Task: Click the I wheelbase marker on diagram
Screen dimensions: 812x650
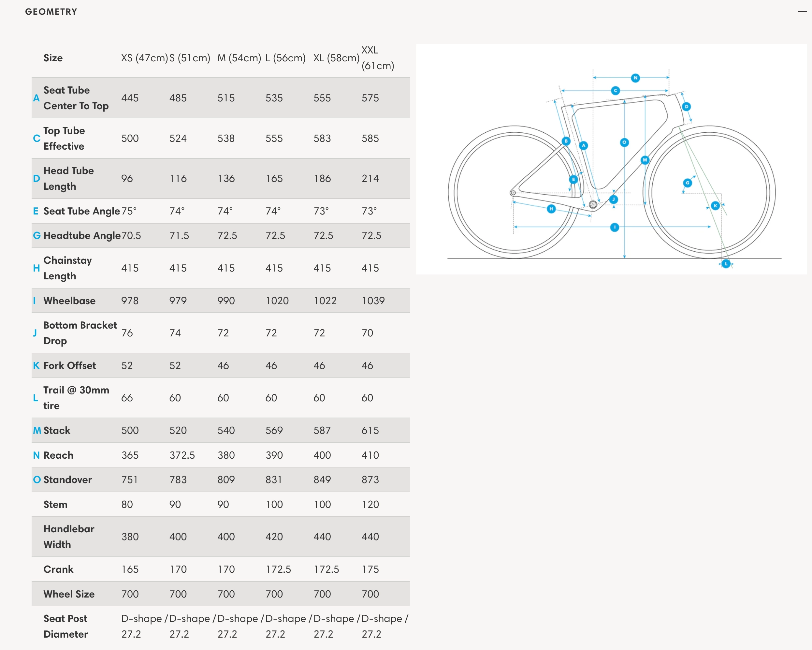Action: [614, 227]
